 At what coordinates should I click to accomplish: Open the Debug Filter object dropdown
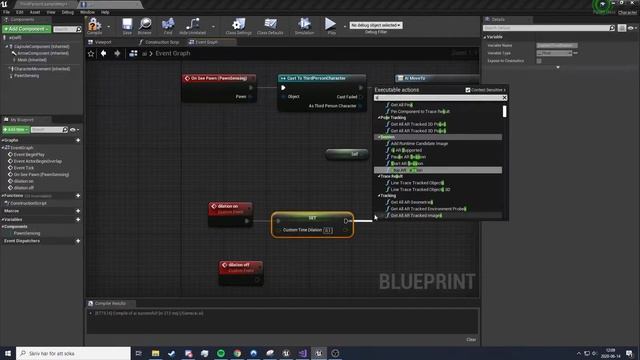[376, 25]
